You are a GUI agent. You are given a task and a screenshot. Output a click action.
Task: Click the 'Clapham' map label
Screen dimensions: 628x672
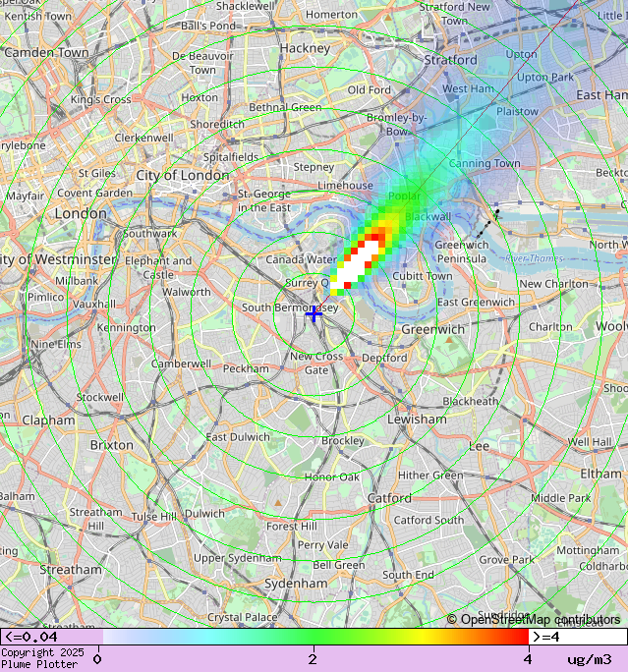(x=48, y=420)
